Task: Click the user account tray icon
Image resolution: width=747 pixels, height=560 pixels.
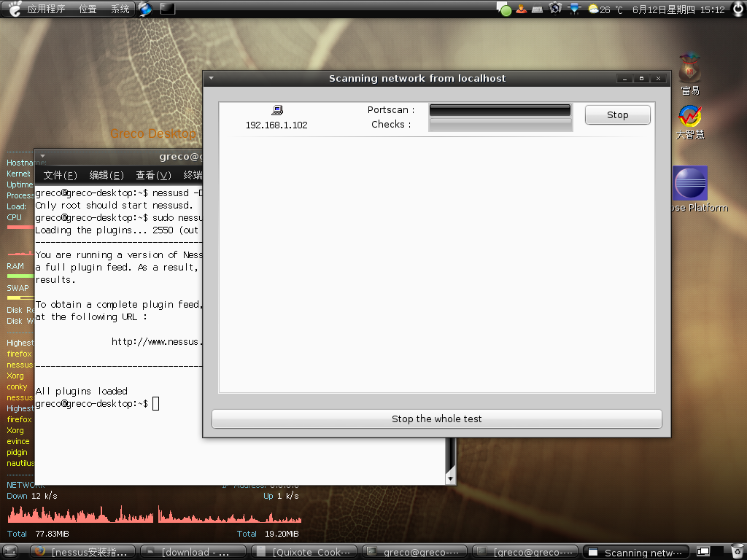Action: coord(521,9)
